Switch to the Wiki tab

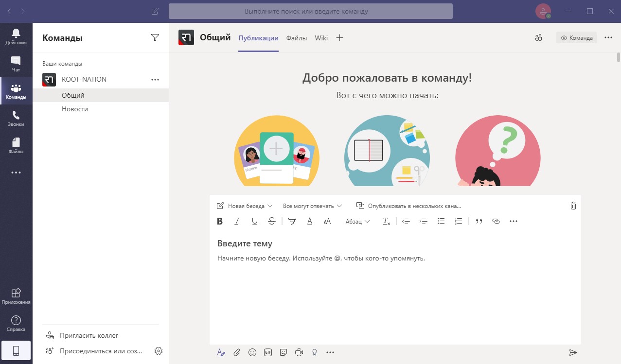(x=321, y=38)
